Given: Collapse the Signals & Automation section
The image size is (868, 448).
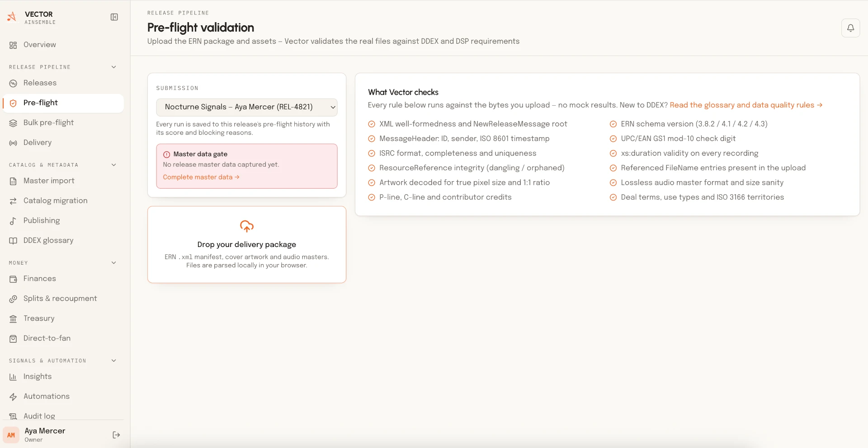Looking at the screenshot, I should 114,361.
